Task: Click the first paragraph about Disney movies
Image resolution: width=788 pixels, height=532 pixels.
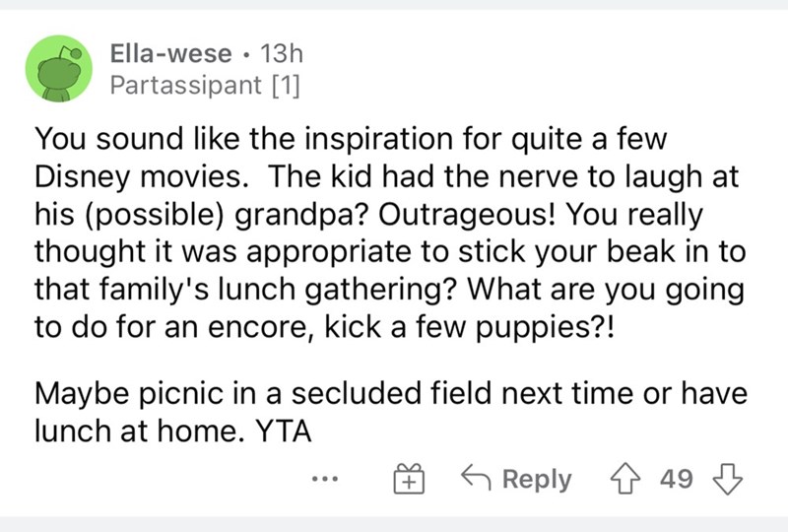Action: click(389, 233)
